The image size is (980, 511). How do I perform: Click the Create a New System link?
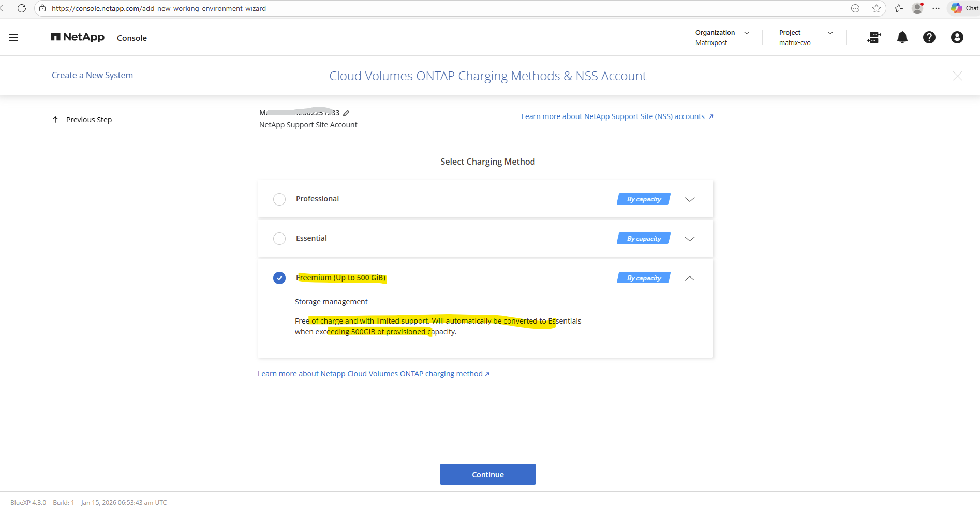pyautogui.click(x=92, y=75)
